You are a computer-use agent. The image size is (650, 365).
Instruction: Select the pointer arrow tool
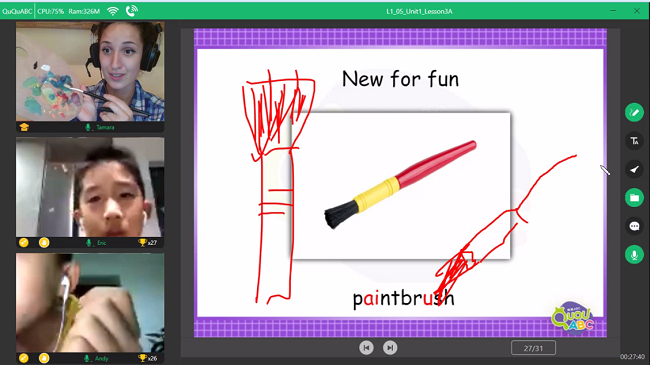point(634,169)
